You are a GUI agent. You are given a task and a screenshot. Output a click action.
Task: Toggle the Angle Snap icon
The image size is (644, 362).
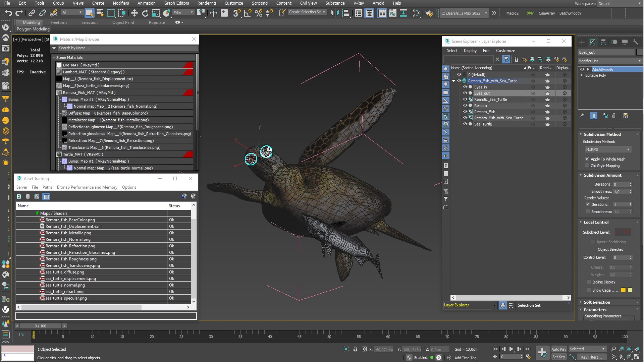248,13
